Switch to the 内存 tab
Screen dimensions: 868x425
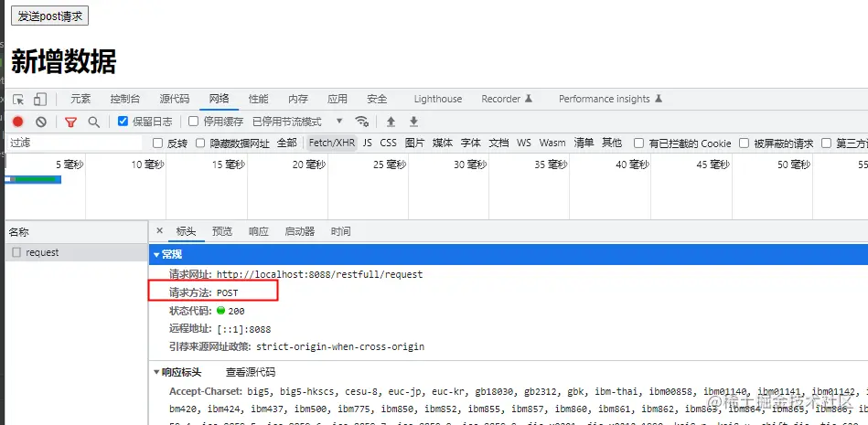[298, 99]
